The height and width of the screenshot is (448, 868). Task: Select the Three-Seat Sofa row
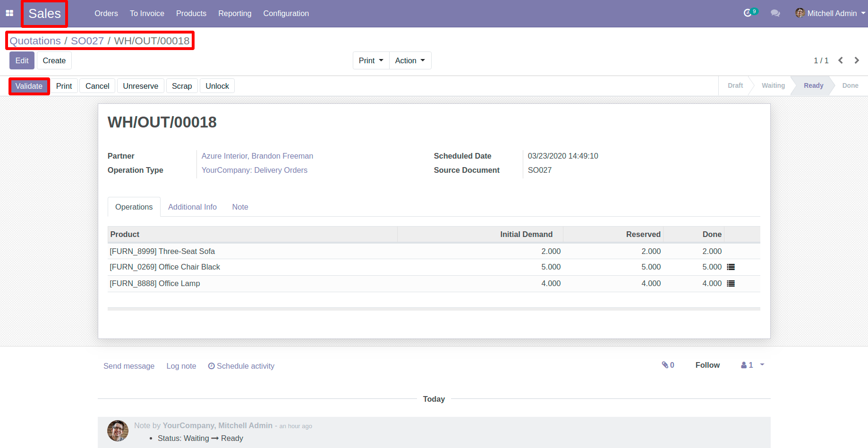coord(434,251)
